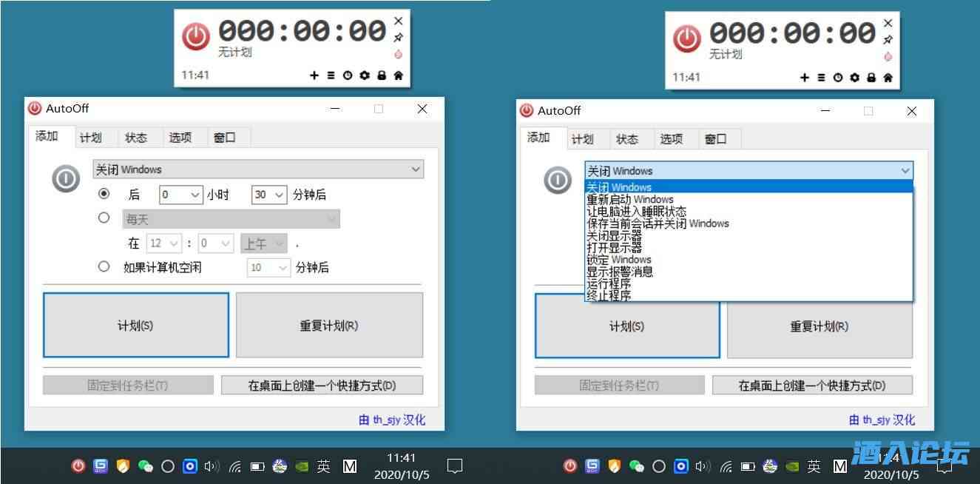Click the clock icon in right timer widget
980x484 pixels.
pyautogui.click(x=838, y=78)
